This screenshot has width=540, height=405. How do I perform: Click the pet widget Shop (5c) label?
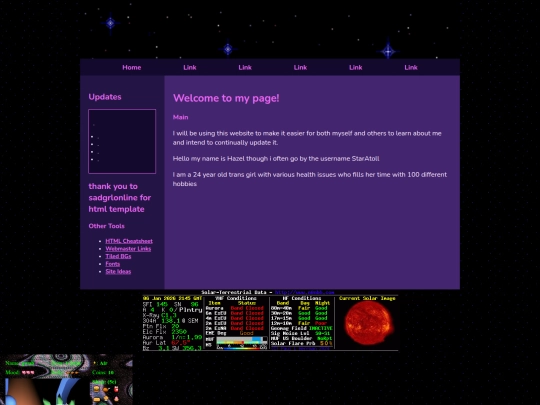pos(104,382)
